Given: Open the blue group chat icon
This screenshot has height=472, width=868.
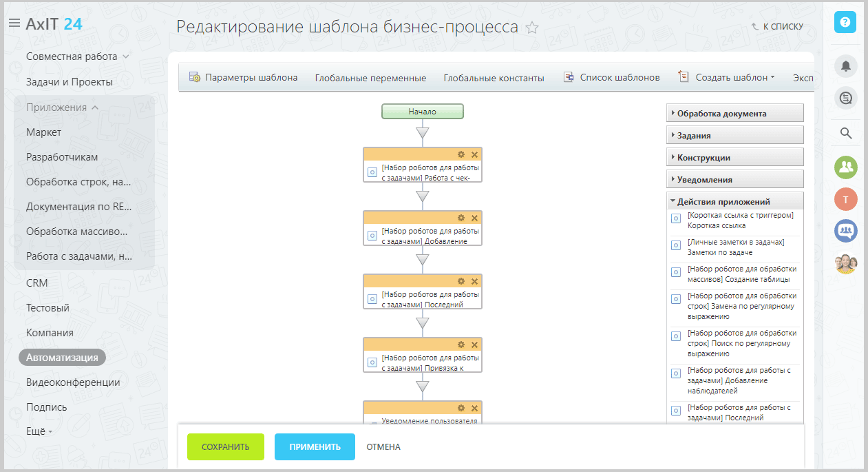Looking at the screenshot, I should pyautogui.click(x=845, y=231).
